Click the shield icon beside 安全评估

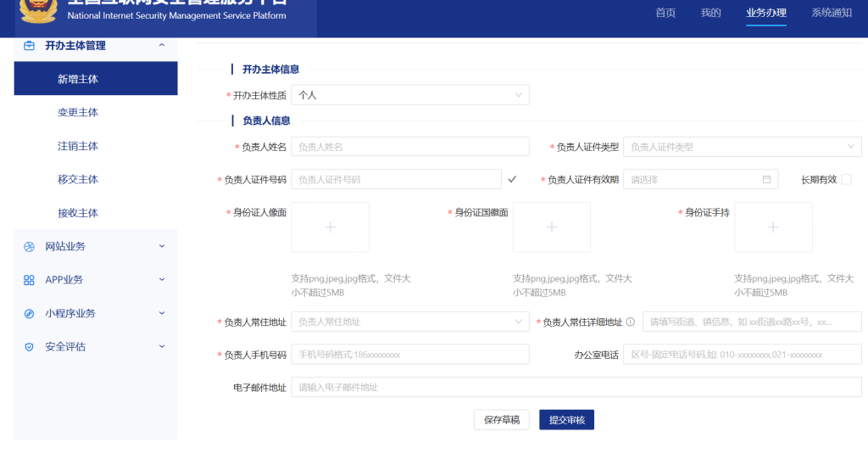(x=29, y=347)
